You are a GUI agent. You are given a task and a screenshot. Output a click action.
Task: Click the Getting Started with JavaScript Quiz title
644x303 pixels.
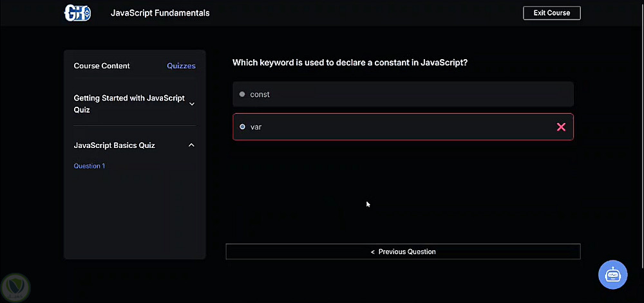point(129,104)
